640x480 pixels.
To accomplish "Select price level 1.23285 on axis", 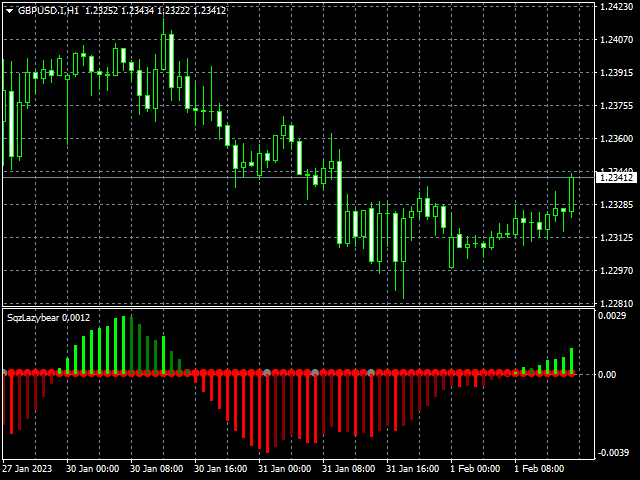I will tap(616, 204).
